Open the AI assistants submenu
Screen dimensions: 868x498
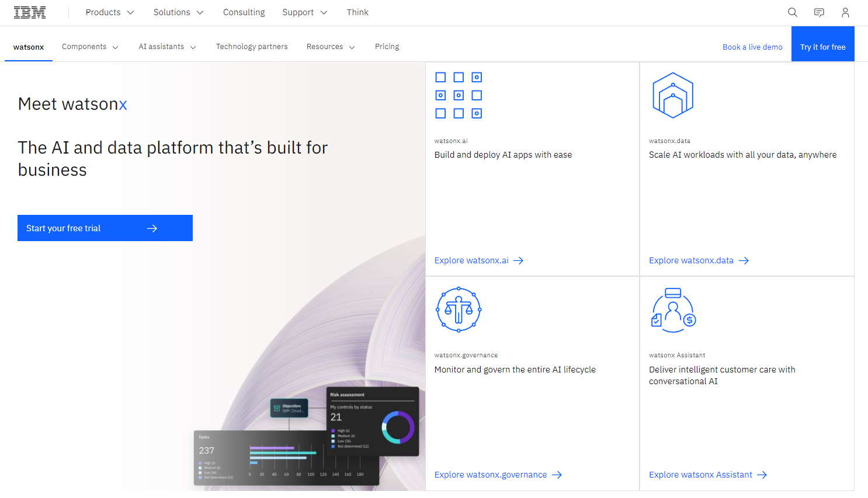coord(167,47)
